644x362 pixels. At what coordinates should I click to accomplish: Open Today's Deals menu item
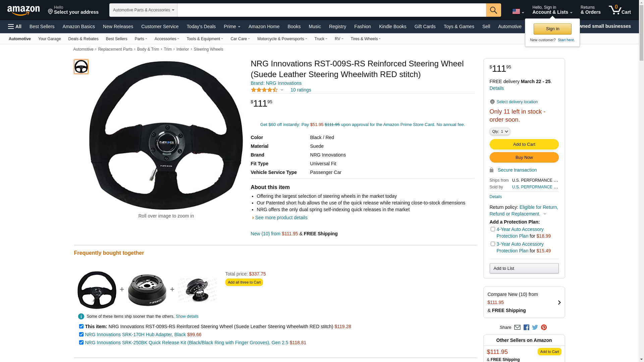(x=201, y=26)
